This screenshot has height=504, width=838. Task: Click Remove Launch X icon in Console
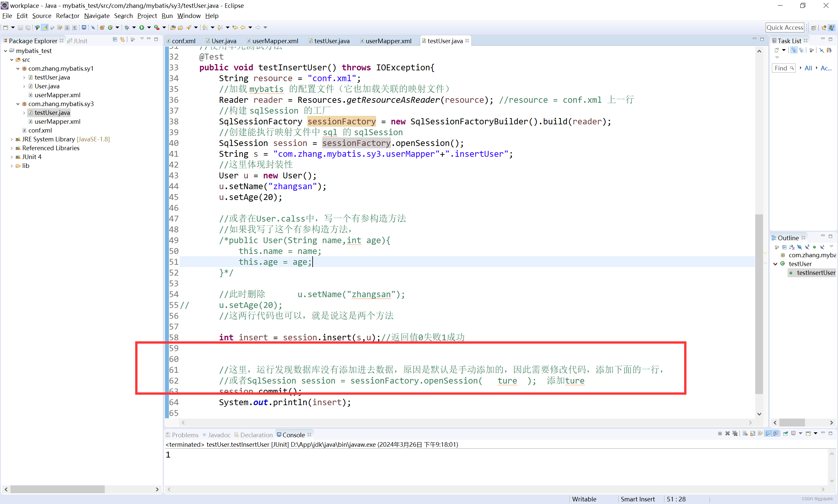pyautogui.click(x=727, y=433)
